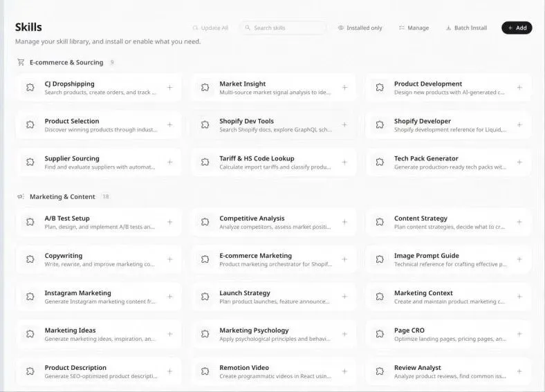
Task: Click the plus icon on CJ Dropshipping
Action: 170,88
